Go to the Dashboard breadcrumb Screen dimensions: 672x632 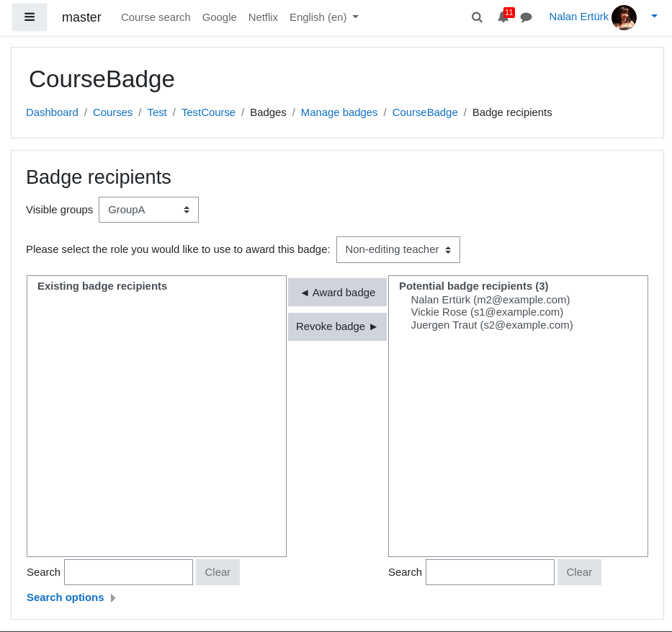52,112
